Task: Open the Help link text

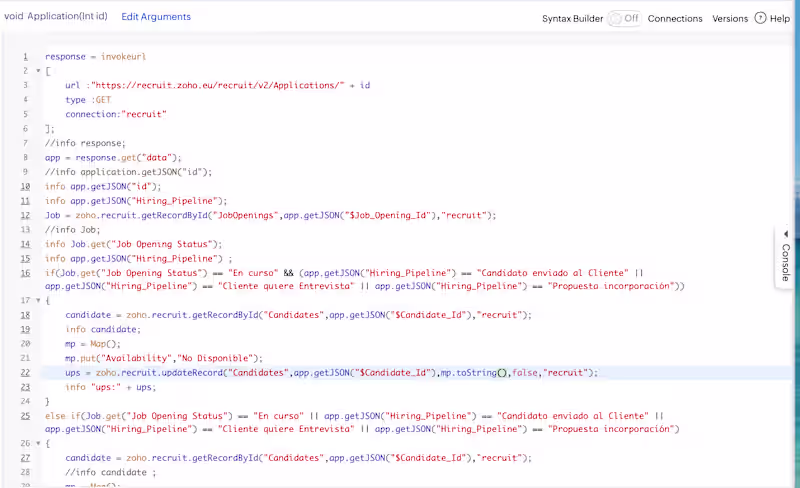Action: coord(780,18)
